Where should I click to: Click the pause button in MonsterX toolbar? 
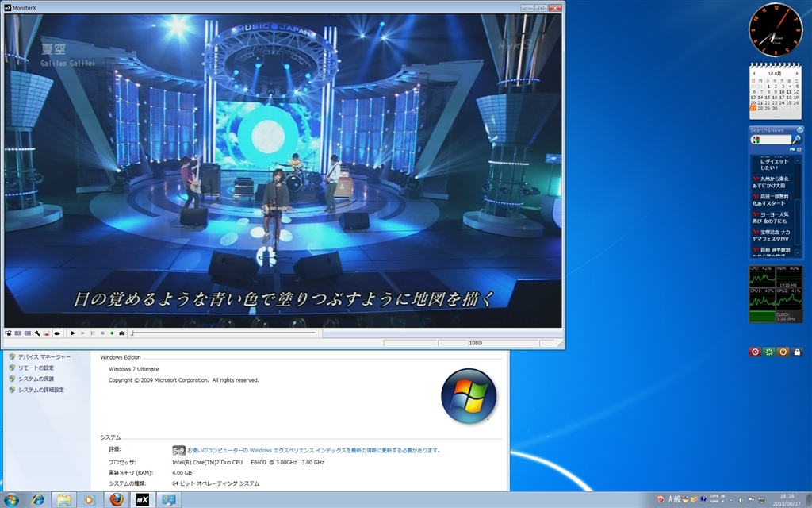tap(92, 333)
